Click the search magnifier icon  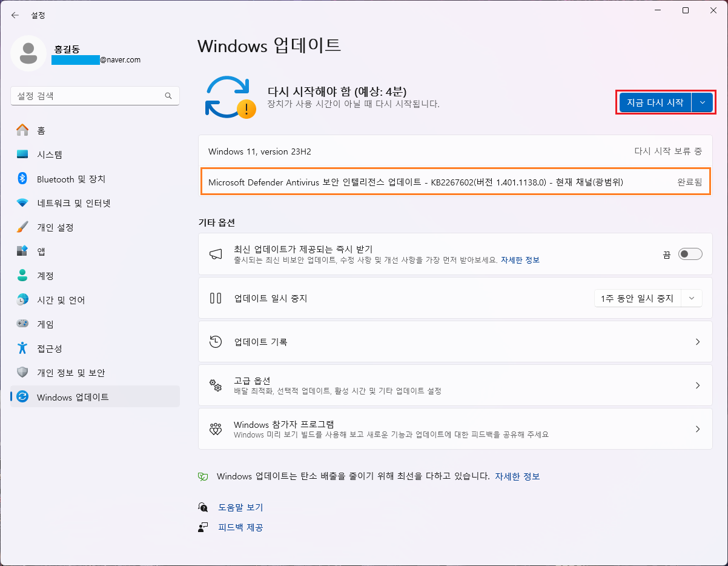168,96
